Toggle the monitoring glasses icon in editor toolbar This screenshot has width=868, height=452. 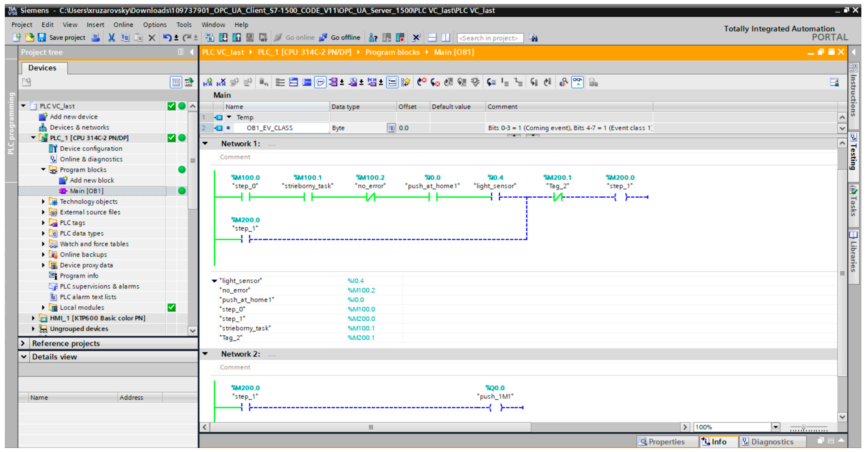[x=577, y=82]
